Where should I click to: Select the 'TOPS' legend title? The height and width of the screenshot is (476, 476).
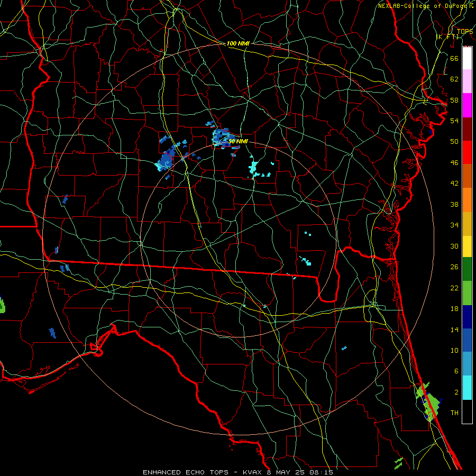(465, 31)
